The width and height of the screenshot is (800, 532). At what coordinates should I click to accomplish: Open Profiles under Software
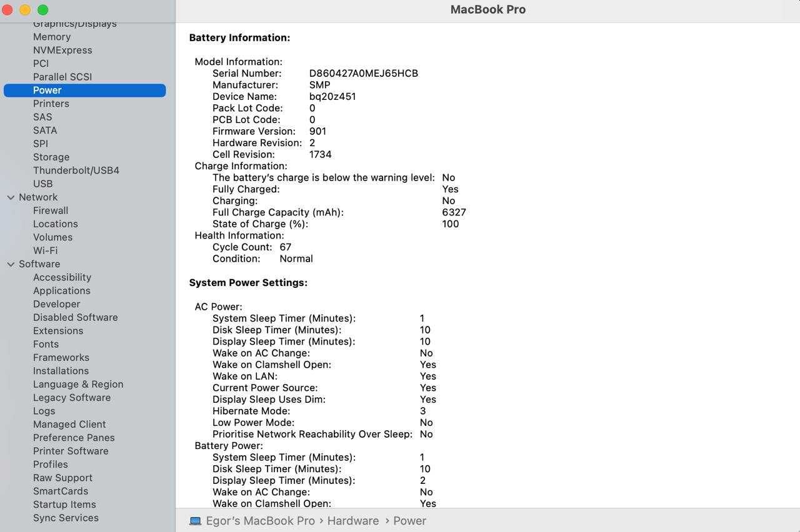coord(51,465)
